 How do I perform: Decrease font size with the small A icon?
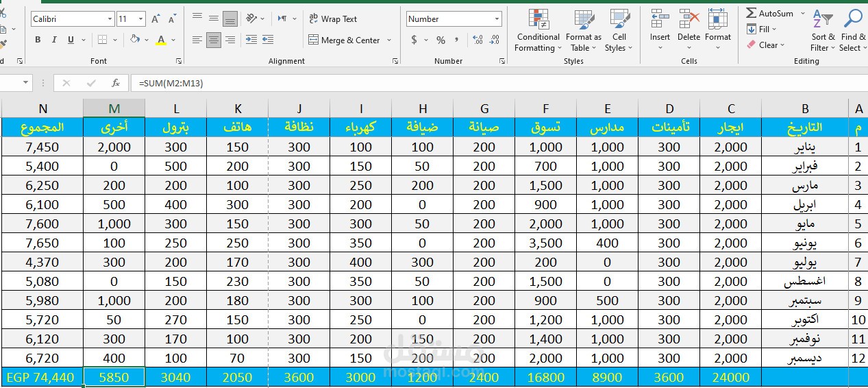171,19
